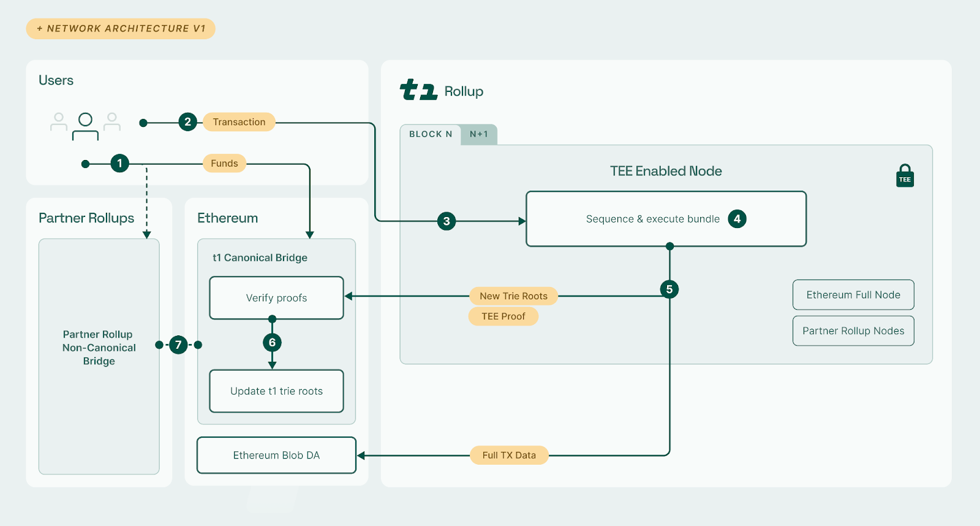Select the users group icon
Image resolution: width=980 pixels, height=526 pixels.
pyautogui.click(x=85, y=125)
